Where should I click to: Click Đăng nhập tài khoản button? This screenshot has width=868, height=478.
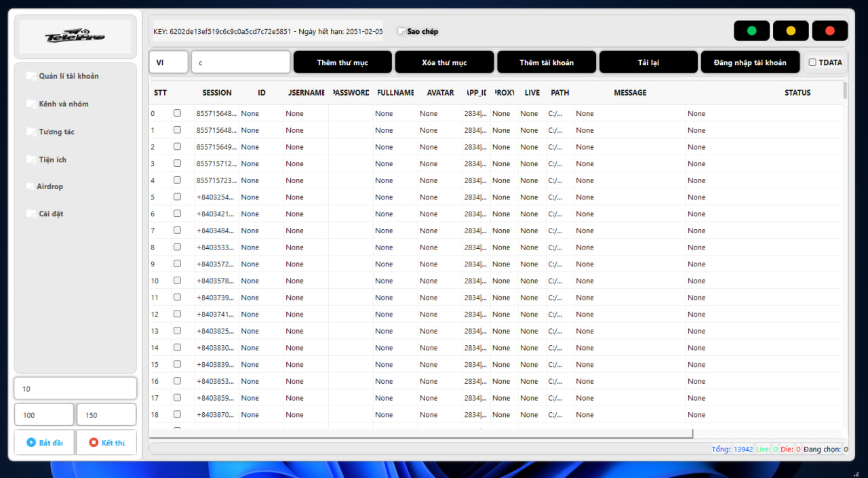click(750, 62)
